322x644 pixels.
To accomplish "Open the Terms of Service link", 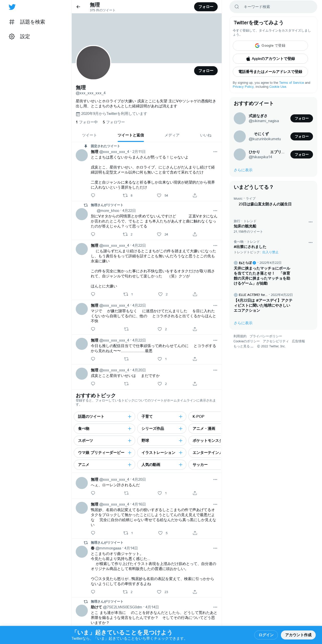I will pyautogui.click(x=291, y=83).
